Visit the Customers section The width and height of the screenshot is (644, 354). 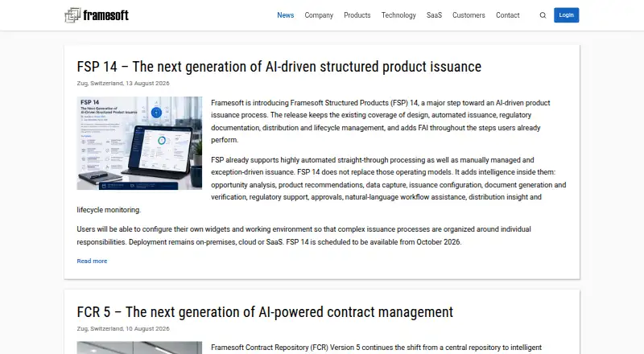point(469,15)
